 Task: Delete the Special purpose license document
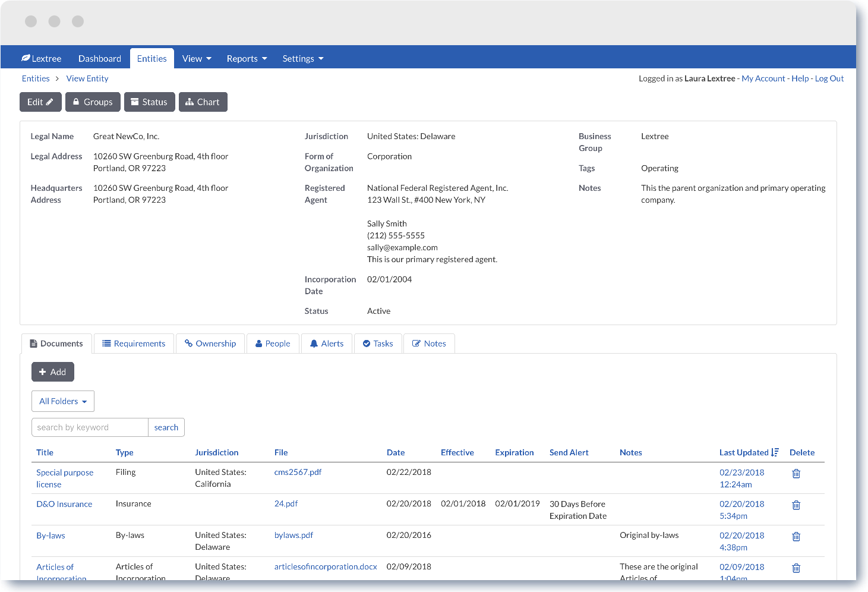click(796, 474)
